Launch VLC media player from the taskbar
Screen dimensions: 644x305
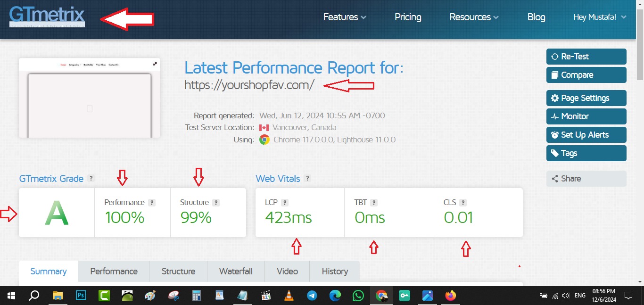(x=289, y=296)
